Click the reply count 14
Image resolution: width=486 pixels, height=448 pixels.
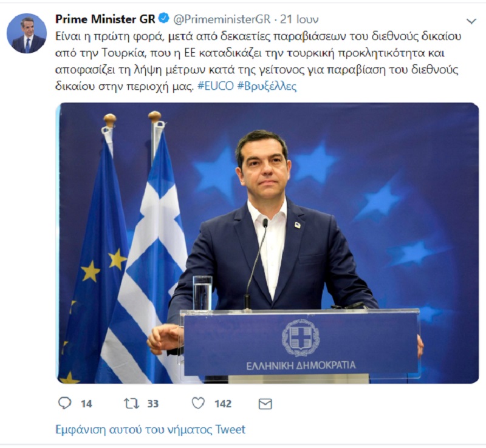point(86,404)
